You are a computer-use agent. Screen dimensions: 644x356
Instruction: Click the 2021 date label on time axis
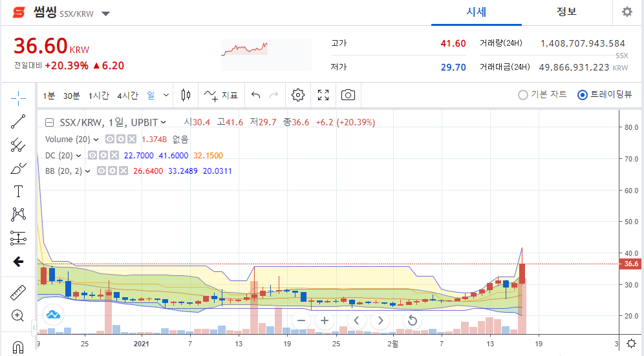coord(142,344)
